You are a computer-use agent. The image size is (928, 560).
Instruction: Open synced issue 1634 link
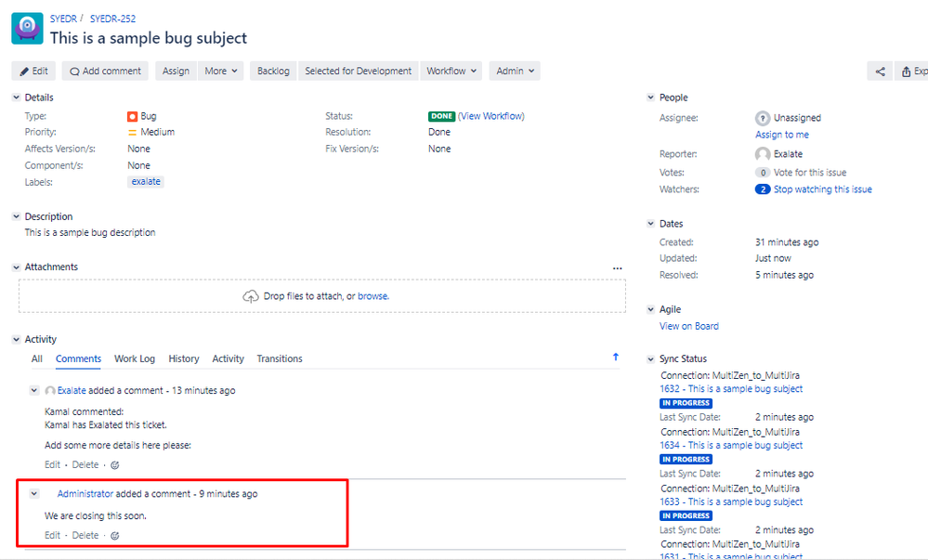point(731,445)
